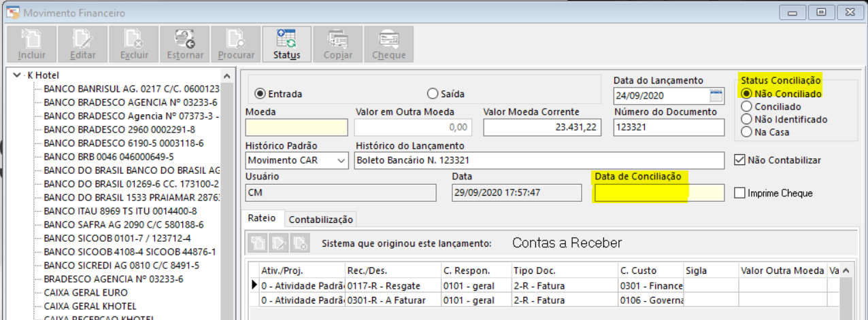Select BANCO SICOOB 0101-7 / 123712-4
Screen dimensions: 868x320
[117, 238]
